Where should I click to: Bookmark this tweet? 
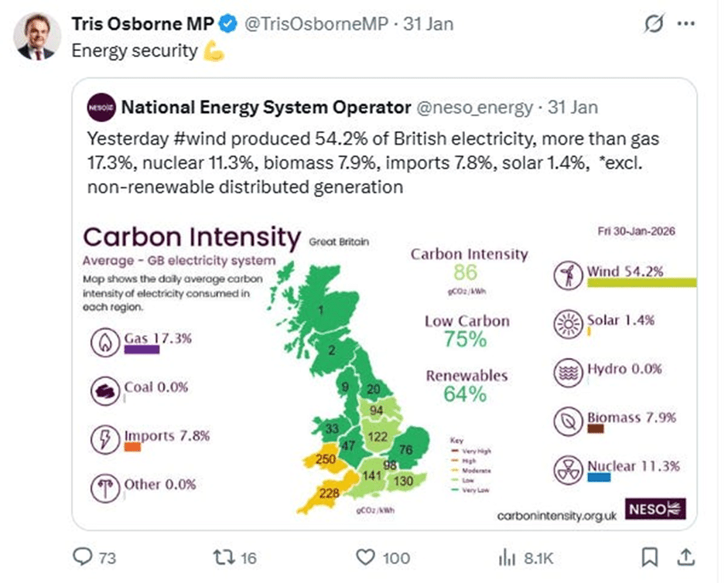[x=649, y=557]
